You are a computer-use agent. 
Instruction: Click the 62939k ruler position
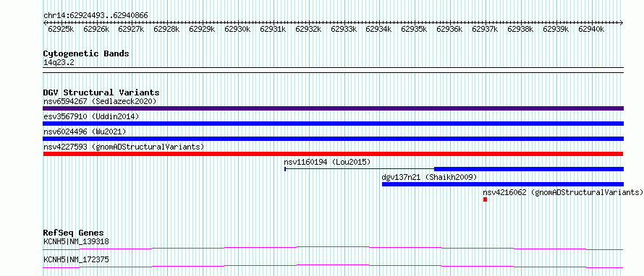tap(556, 29)
